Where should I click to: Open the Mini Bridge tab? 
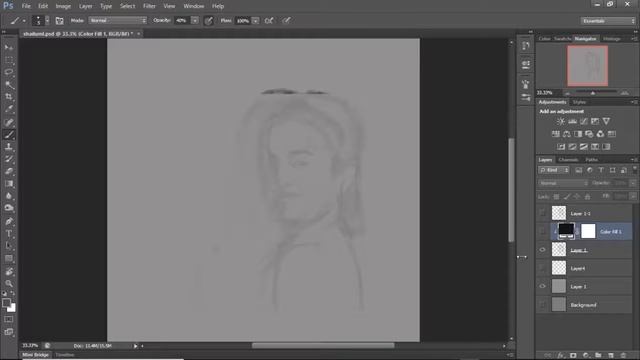[x=36, y=355]
